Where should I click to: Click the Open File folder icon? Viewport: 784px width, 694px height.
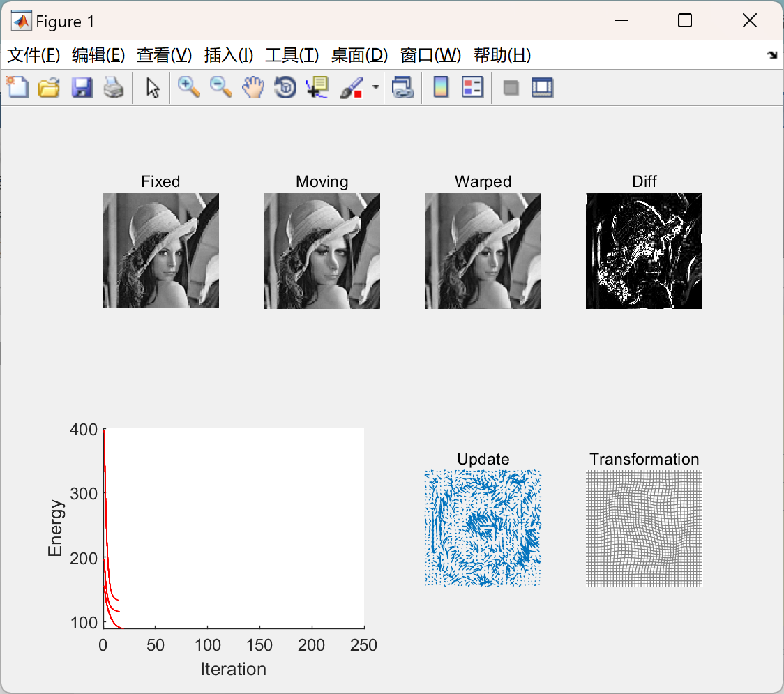click(x=49, y=87)
